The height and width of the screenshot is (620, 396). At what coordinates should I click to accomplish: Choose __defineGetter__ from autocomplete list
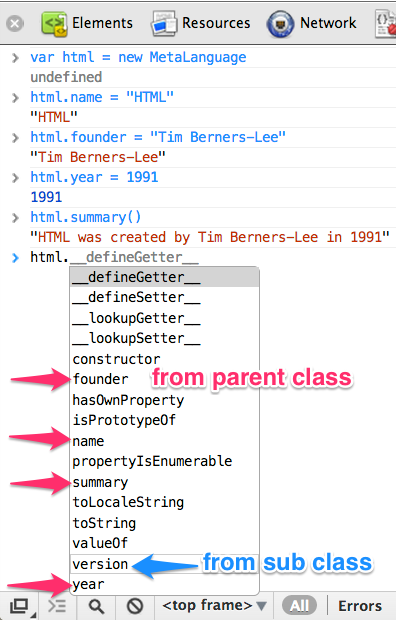point(165,277)
